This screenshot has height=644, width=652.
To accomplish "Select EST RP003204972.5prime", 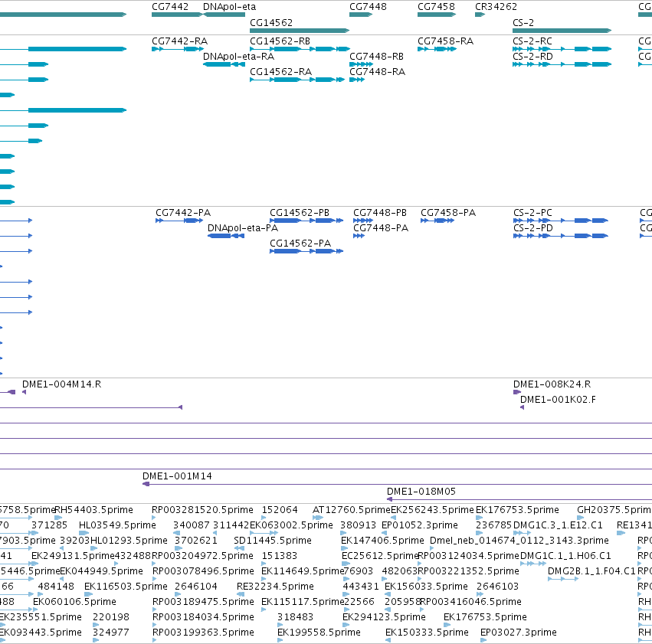I will click(x=203, y=556).
